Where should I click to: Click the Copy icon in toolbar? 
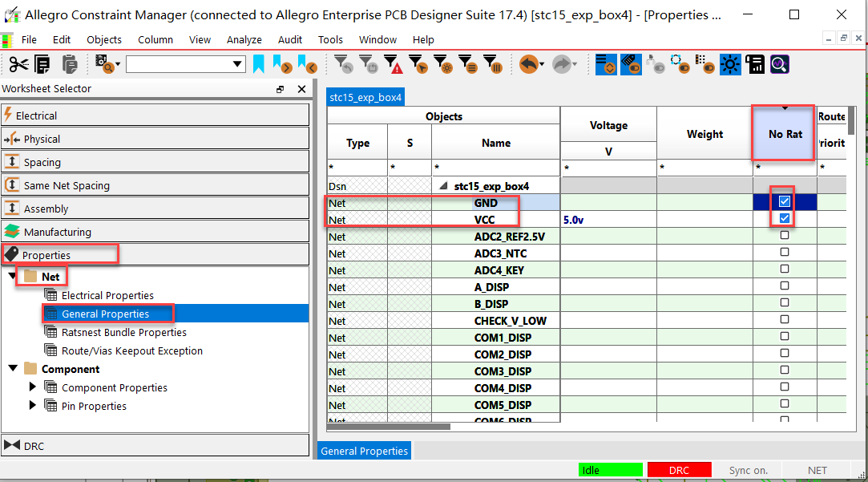pyautogui.click(x=42, y=64)
